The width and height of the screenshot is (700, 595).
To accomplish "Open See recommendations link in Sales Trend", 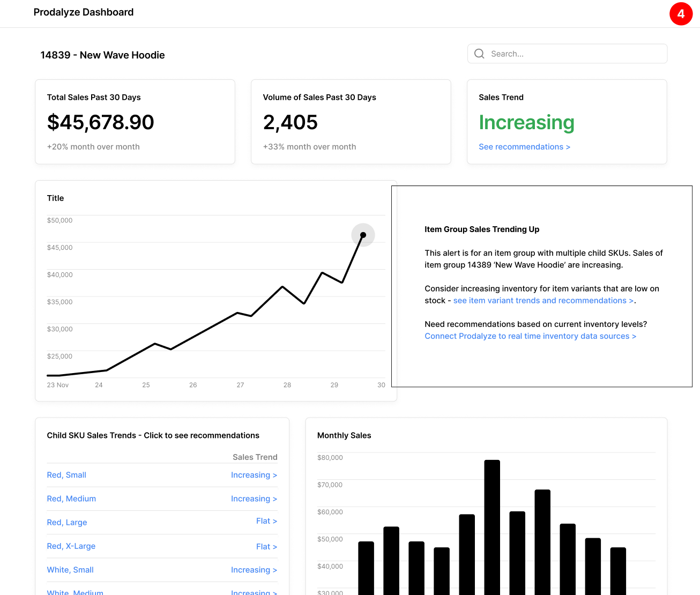I will [524, 147].
